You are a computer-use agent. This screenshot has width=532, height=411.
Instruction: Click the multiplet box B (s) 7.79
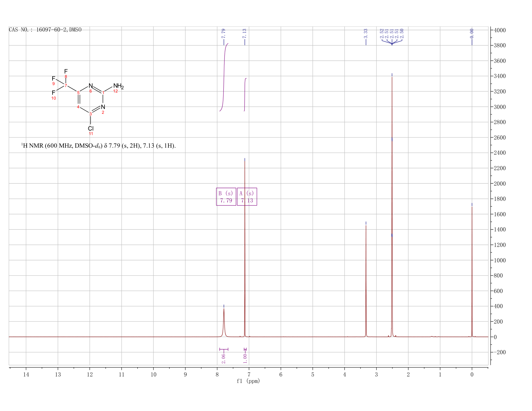coord(226,197)
